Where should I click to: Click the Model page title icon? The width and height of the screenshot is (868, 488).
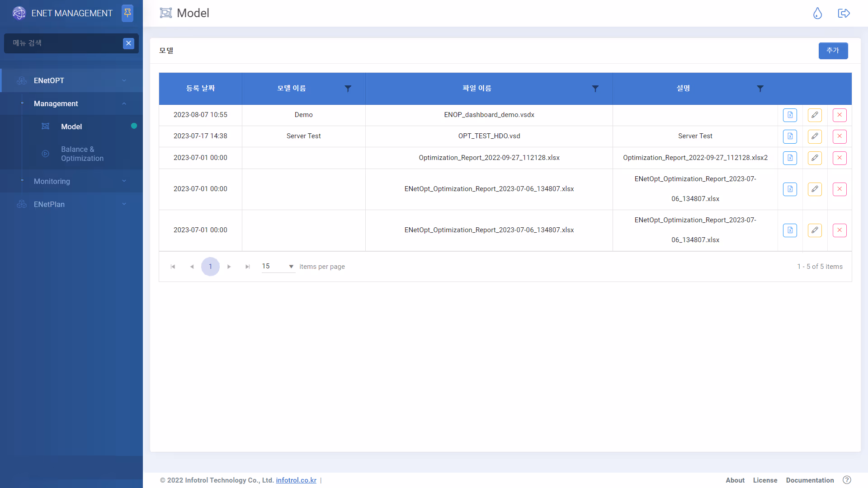[166, 13]
